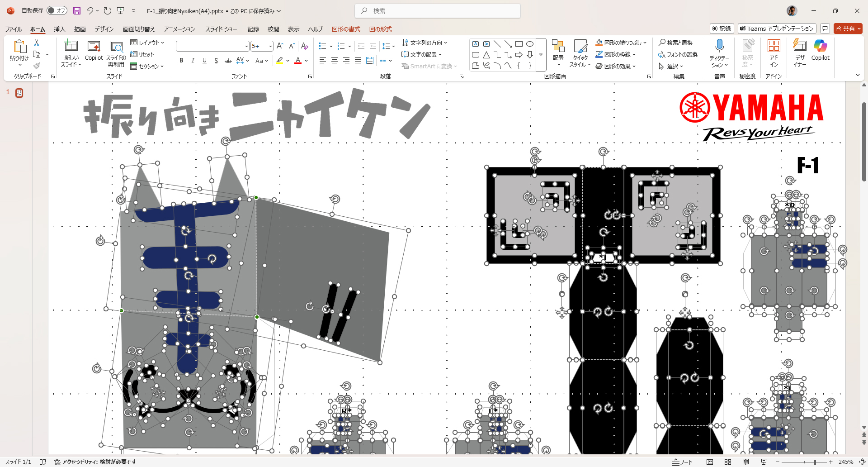Click the Copilot icon in ribbon
The image size is (868, 467).
[x=820, y=50]
